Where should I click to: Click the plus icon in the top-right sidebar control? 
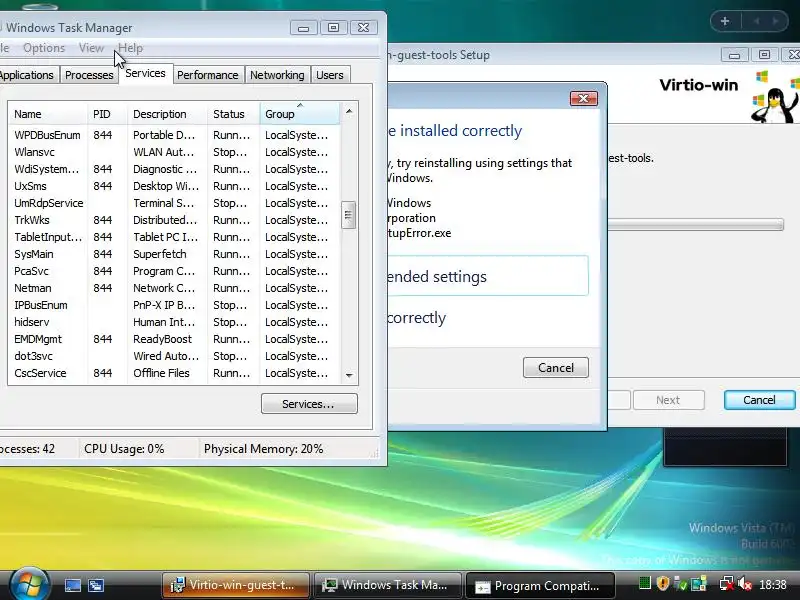725,21
